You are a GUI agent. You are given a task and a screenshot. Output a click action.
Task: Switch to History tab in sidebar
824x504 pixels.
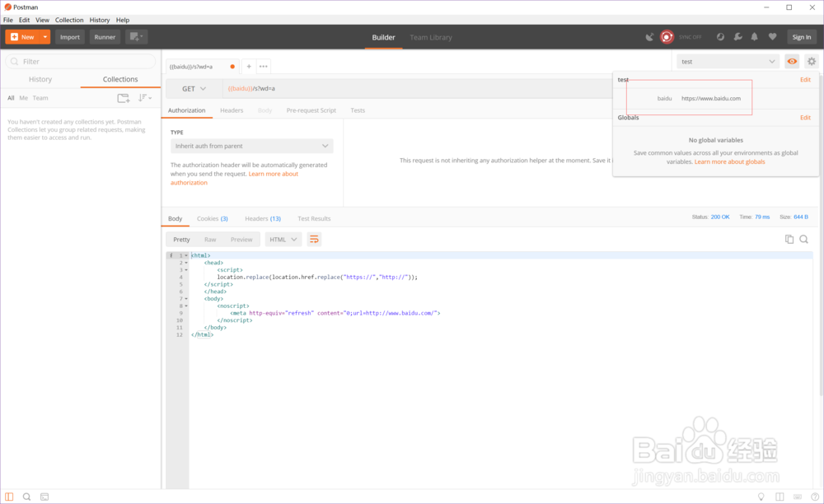point(40,79)
